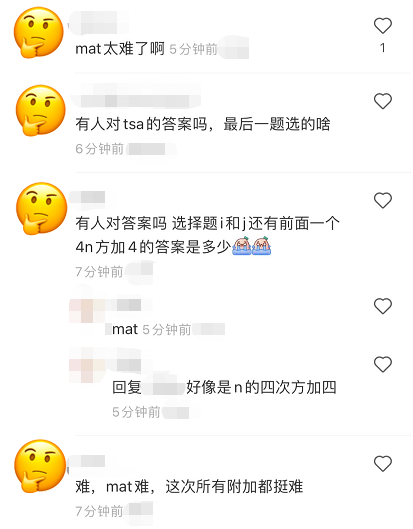Like the "好像是n的四次方加四" reply
The width and height of the screenshot is (413, 529).
point(383,364)
